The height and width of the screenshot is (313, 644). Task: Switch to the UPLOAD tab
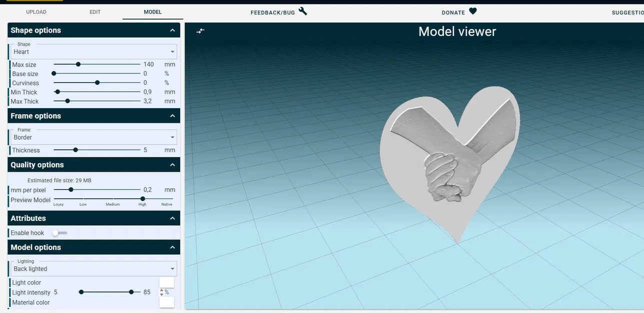(36, 11)
